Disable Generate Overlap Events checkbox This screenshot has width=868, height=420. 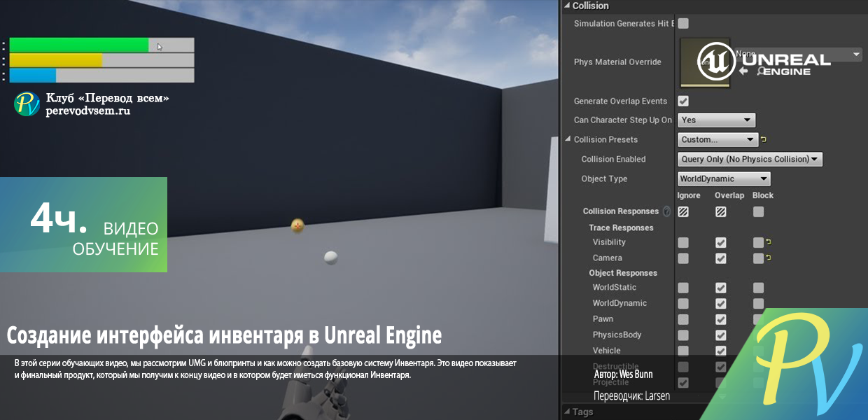tap(683, 101)
